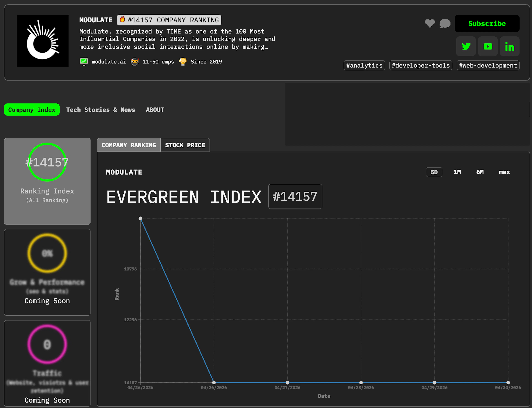Click the 12296 rank axis label
532x408 pixels.
click(130, 320)
